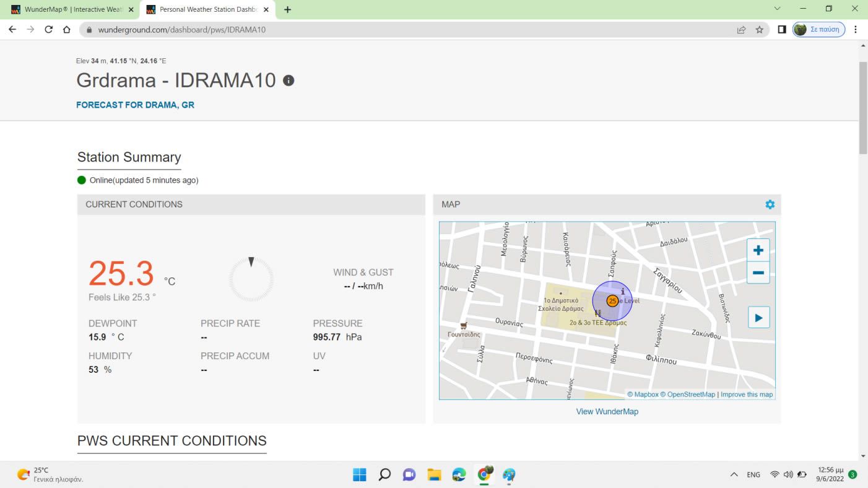Open a new browser tab
The image size is (868, 488).
point(287,9)
